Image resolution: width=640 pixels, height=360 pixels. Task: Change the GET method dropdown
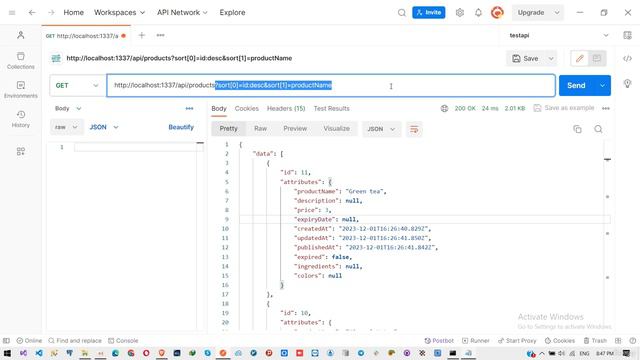pos(77,85)
